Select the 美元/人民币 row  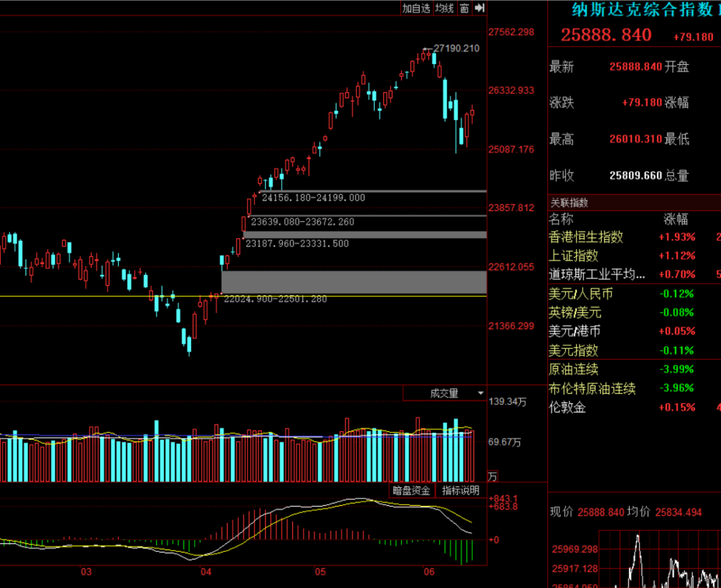[x=635, y=294]
